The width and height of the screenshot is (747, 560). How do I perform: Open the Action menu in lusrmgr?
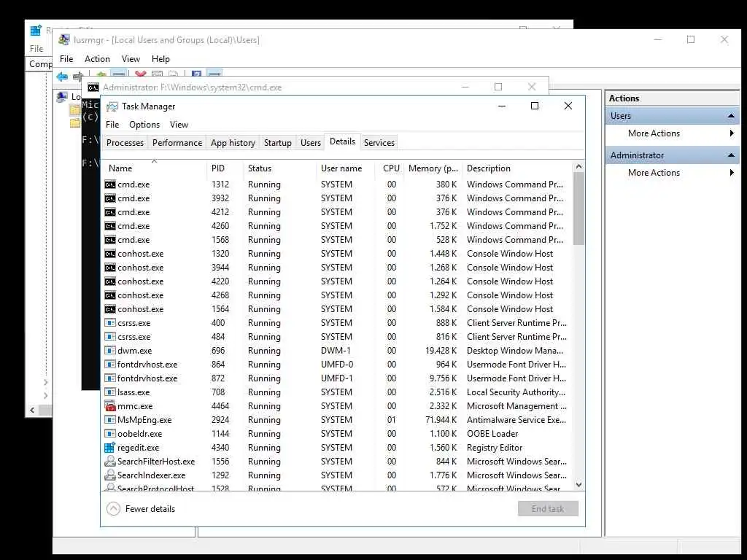click(x=97, y=59)
